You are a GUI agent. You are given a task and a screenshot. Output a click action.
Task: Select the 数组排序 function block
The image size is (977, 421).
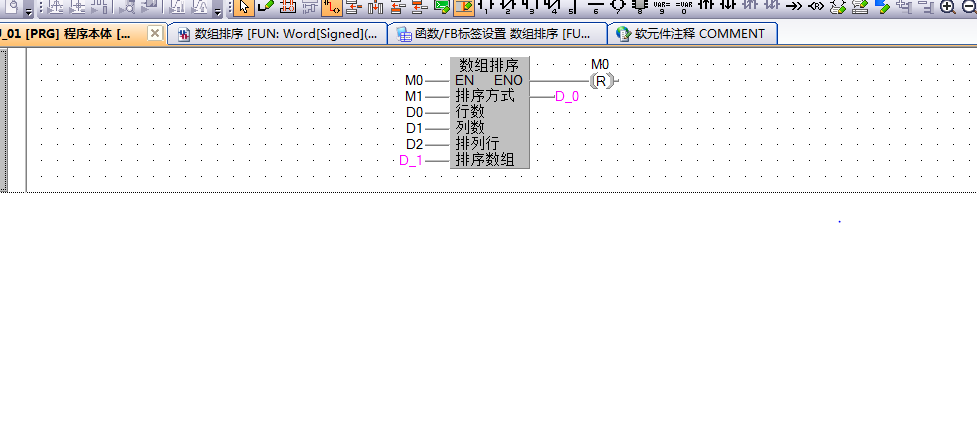489,112
